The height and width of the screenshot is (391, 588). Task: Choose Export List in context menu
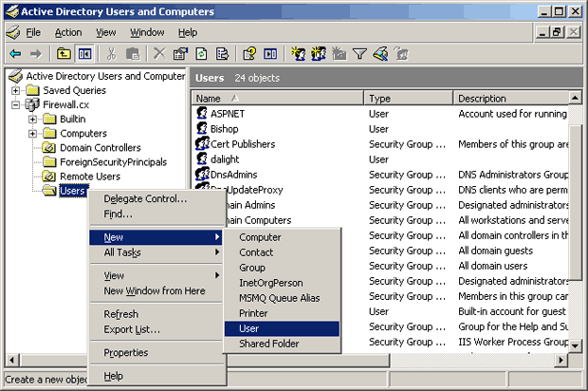point(156,329)
